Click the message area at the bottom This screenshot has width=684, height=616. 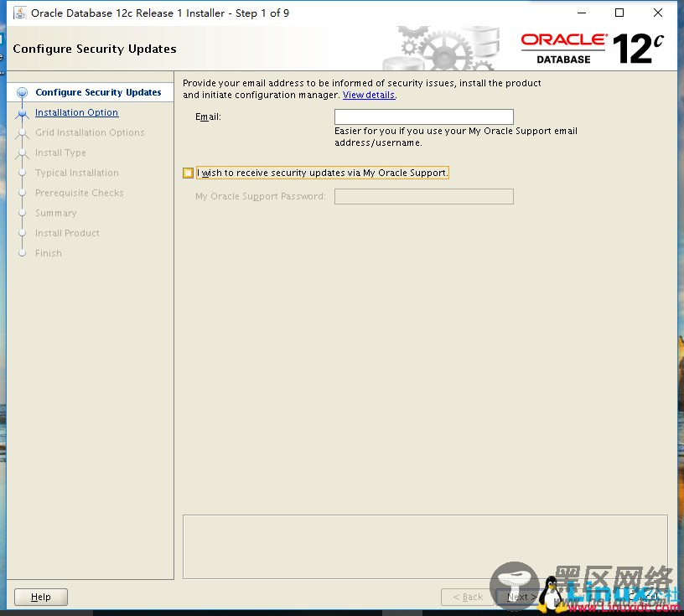425,546
